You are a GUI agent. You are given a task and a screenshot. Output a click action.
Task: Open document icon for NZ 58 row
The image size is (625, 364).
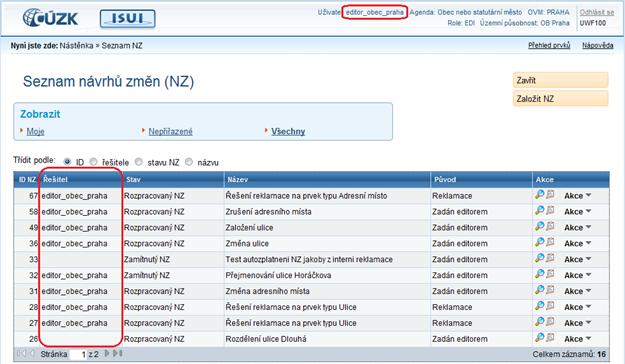click(x=550, y=211)
